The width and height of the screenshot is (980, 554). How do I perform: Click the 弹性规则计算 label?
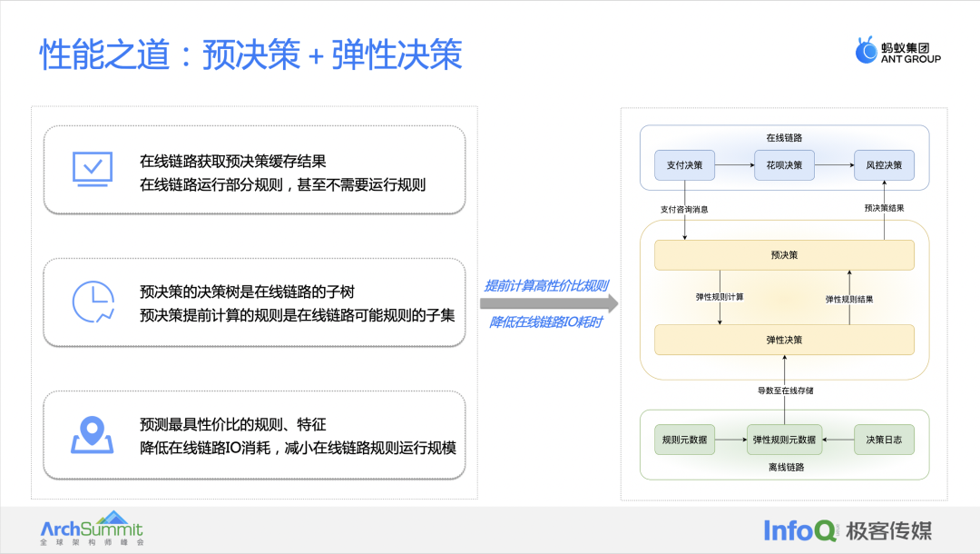[x=720, y=297]
